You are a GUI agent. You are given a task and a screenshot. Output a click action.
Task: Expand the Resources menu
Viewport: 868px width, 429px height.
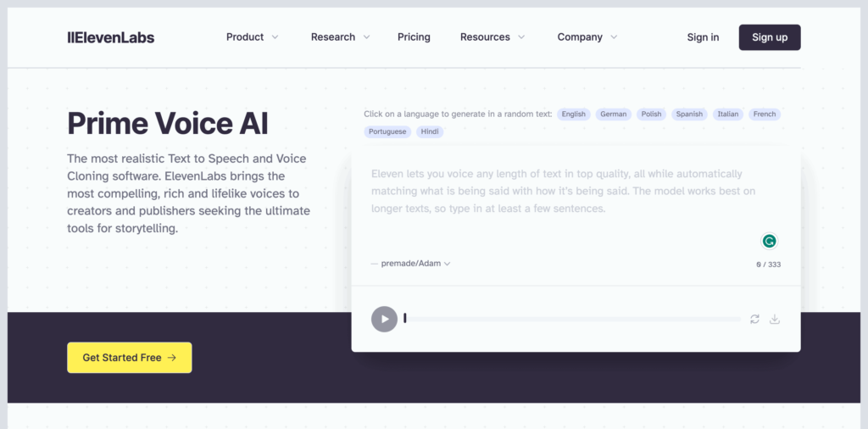(x=492, y=37)
